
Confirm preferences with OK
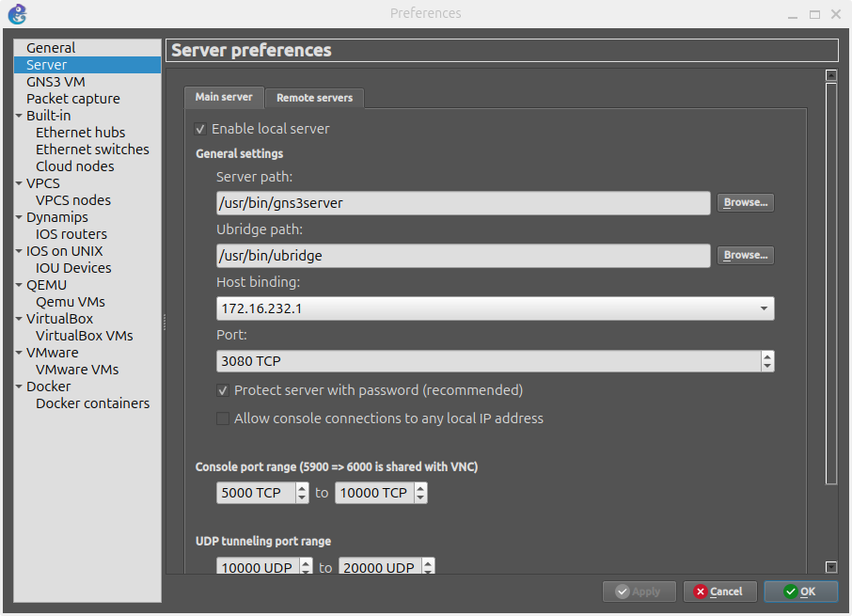(800, 592)
